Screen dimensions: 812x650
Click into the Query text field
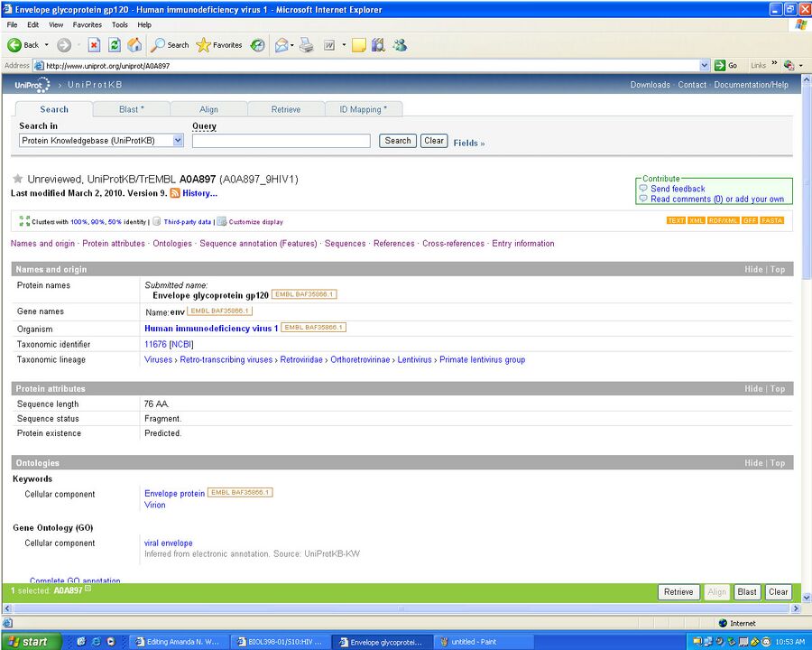(x=281, y=141)
